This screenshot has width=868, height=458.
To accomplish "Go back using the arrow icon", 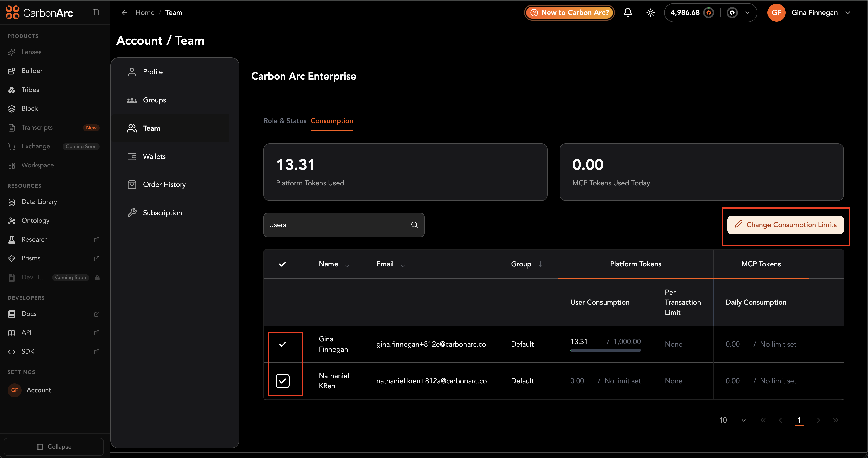I will tap(124, 12).
